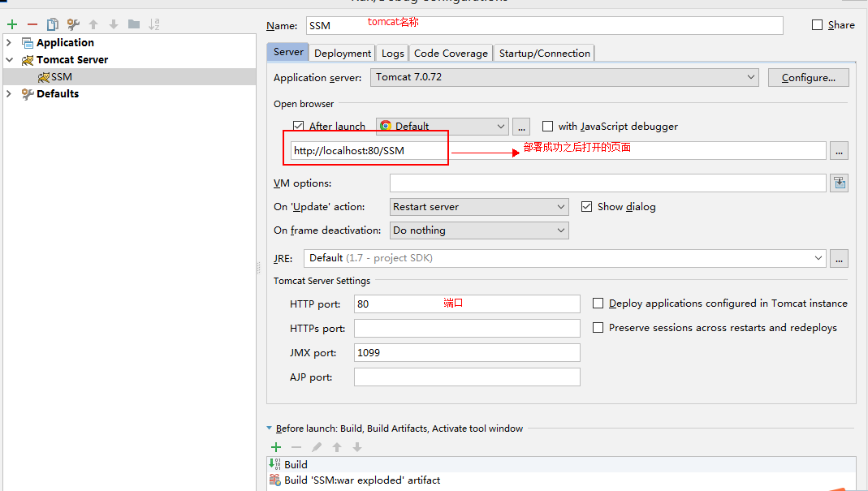The width and height of the screenshot is (868, 491).
Task: Copy the selected configuration
Action: pyautogui.click(x=53, y=24)
